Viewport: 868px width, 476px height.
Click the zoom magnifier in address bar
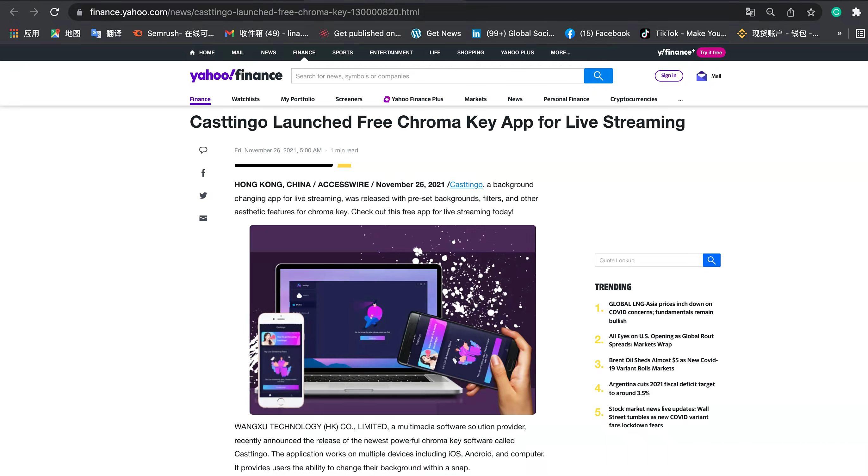pyautogui.click(x=770, y=12)
